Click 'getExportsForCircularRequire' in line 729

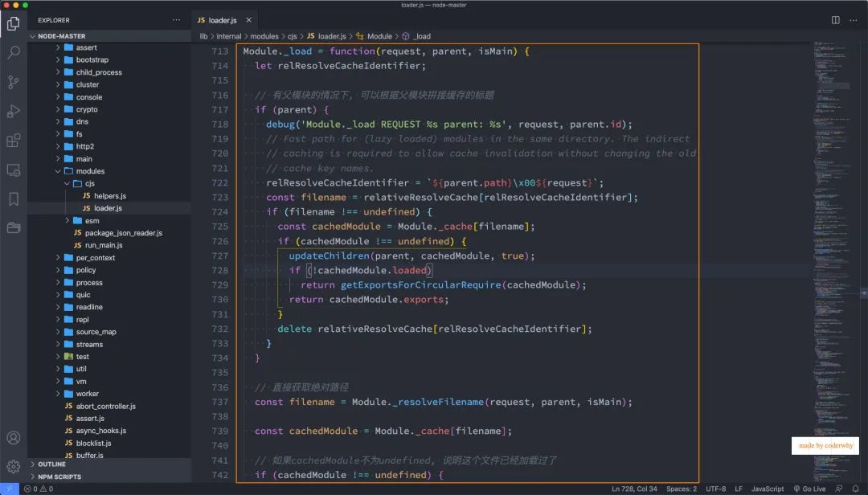pyautogui.click(x=420, y=284)
